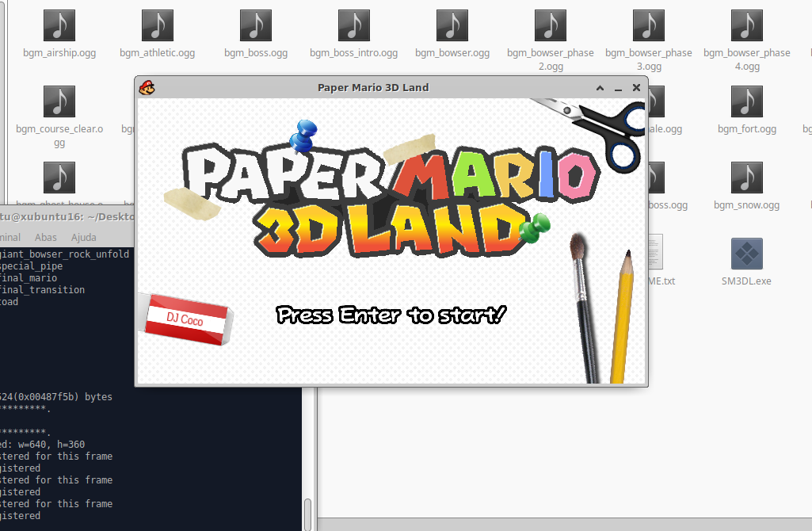Open the Abas menu in the terminal
812x531 pixels.
tap(46, 237)
